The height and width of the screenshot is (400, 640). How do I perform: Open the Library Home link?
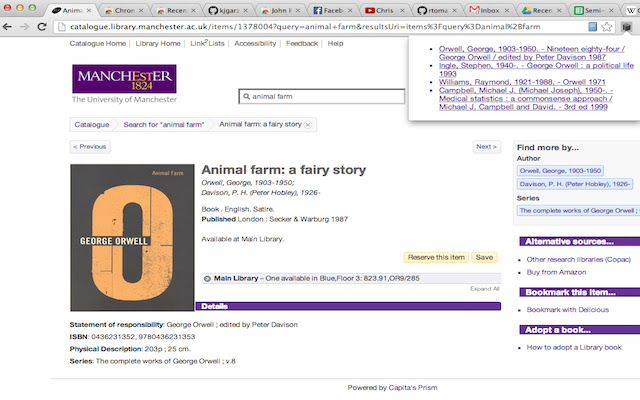point(158,44)
